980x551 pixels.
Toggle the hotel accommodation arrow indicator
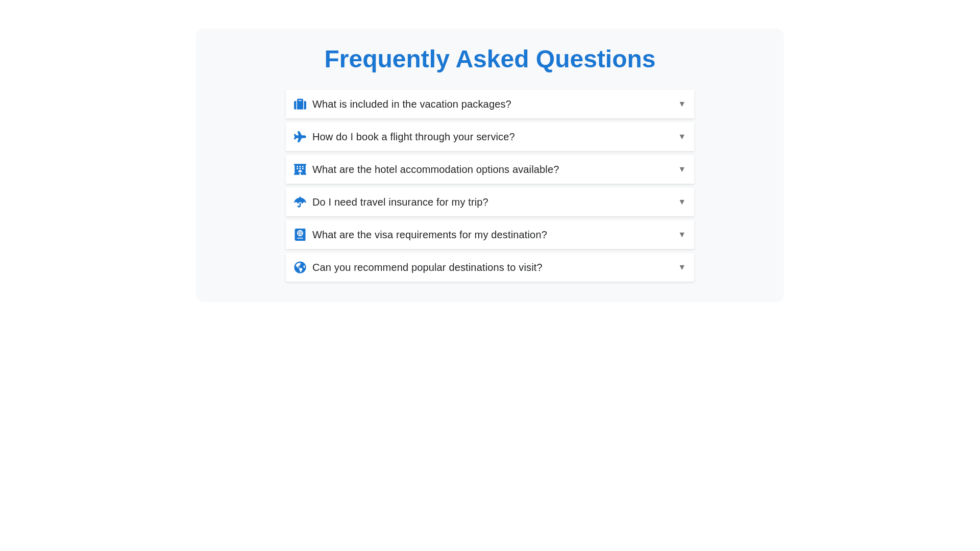pos(681,169)
